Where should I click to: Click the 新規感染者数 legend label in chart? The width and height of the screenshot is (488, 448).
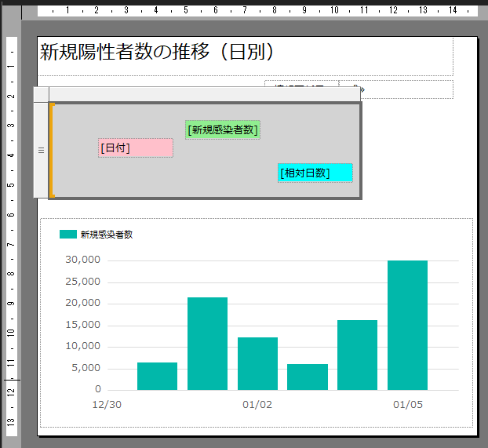107,235
